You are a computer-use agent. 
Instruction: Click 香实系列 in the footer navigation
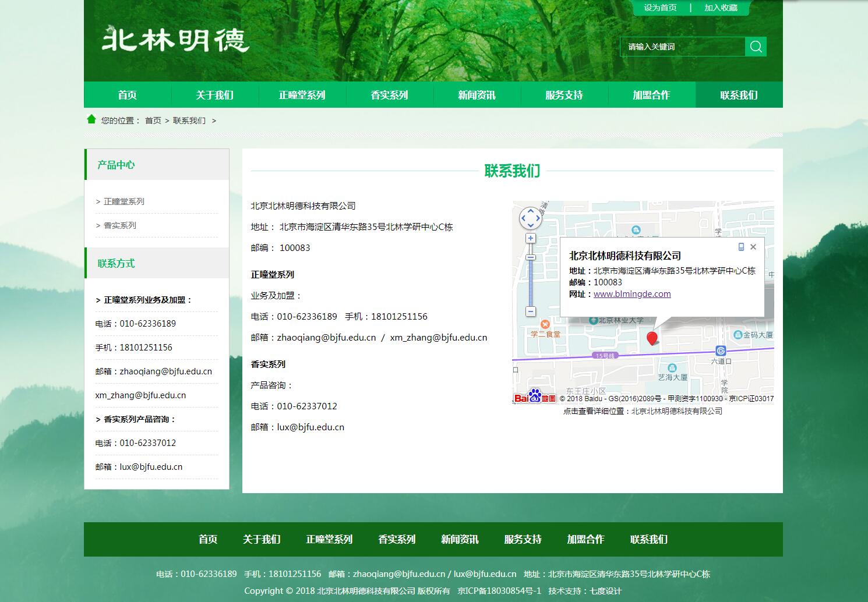pyautogui.click(x=397, y=539)
